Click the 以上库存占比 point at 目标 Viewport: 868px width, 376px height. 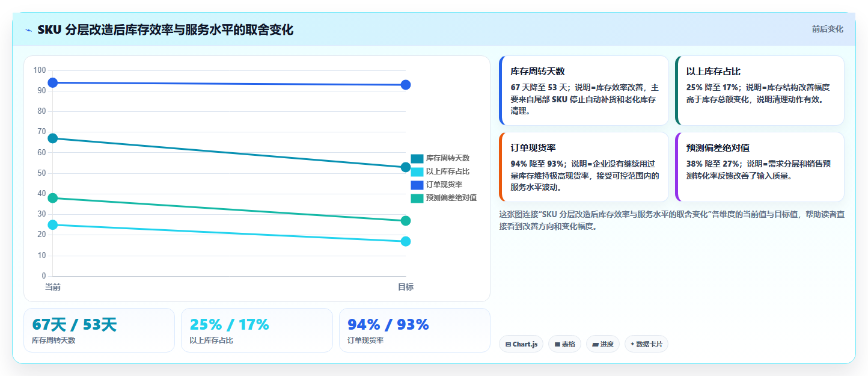[x=406, y=241]
